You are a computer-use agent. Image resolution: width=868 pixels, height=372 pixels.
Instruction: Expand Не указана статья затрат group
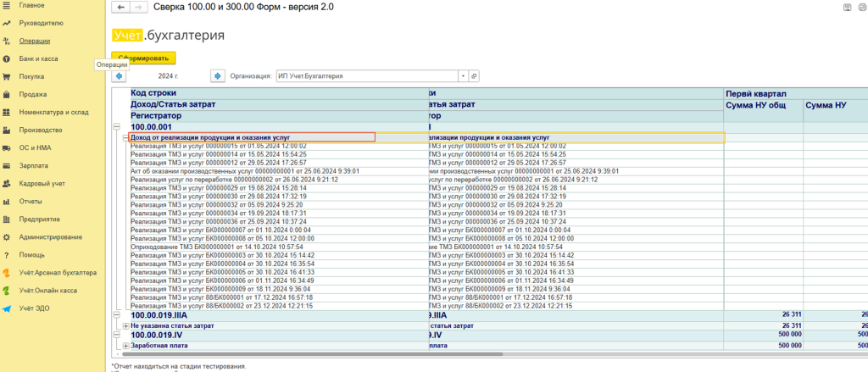tap(126, 325)
